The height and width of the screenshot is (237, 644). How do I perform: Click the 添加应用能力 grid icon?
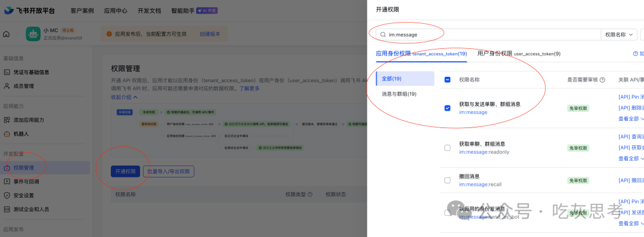(7, 120)
